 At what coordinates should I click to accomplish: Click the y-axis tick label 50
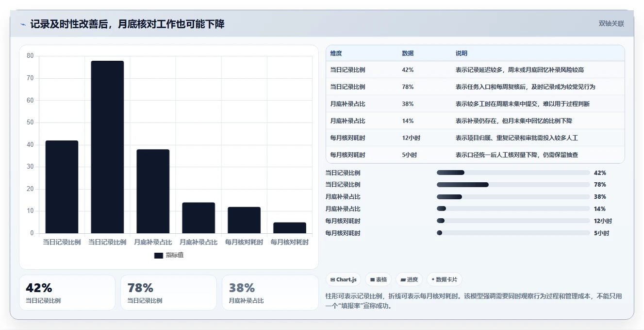[x=30, y=122]
